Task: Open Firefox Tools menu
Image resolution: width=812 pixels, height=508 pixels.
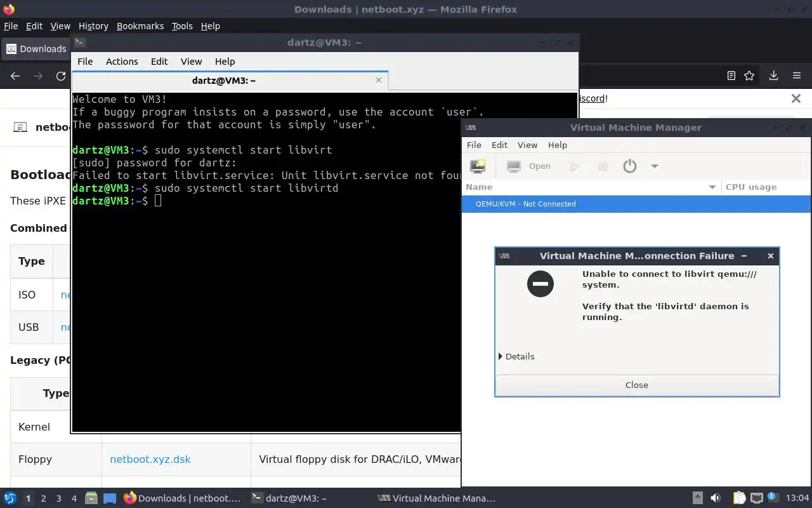Action: [x=182, y=26]
